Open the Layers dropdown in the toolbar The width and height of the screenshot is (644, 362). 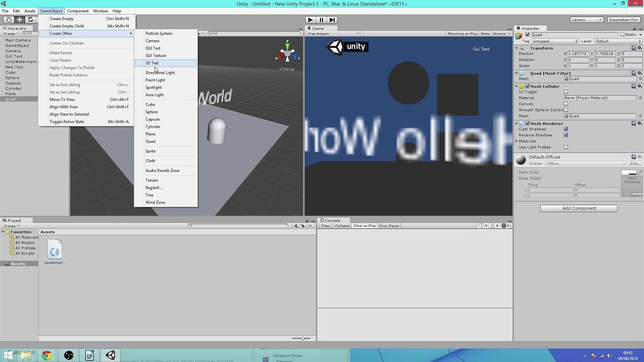[587, 20]
